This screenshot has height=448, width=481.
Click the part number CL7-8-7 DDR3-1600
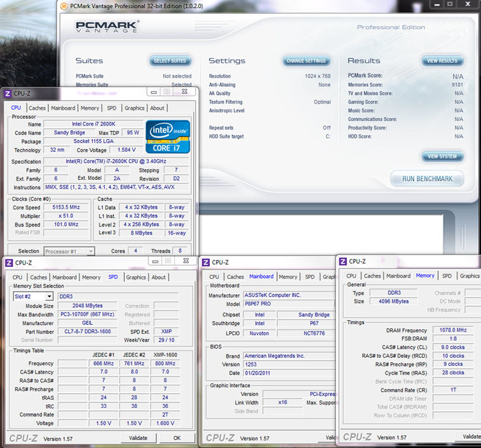88,332
